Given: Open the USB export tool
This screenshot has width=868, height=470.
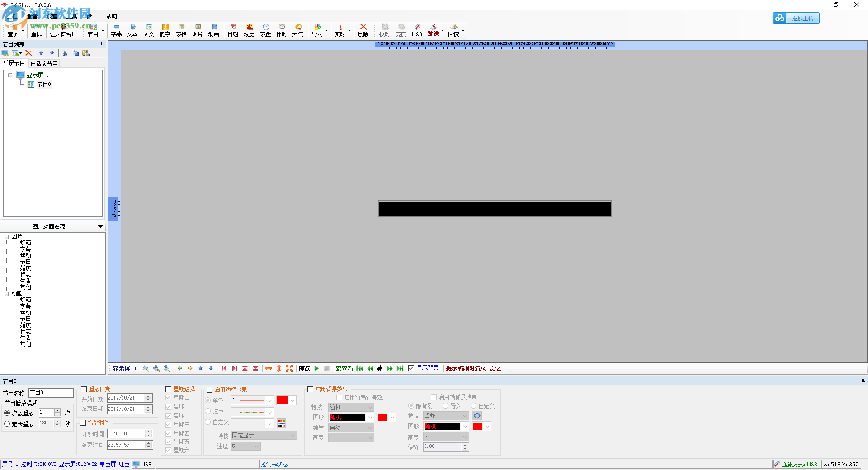Looking at the screenshot, I should pyautogui.click(x=417, y=30).
